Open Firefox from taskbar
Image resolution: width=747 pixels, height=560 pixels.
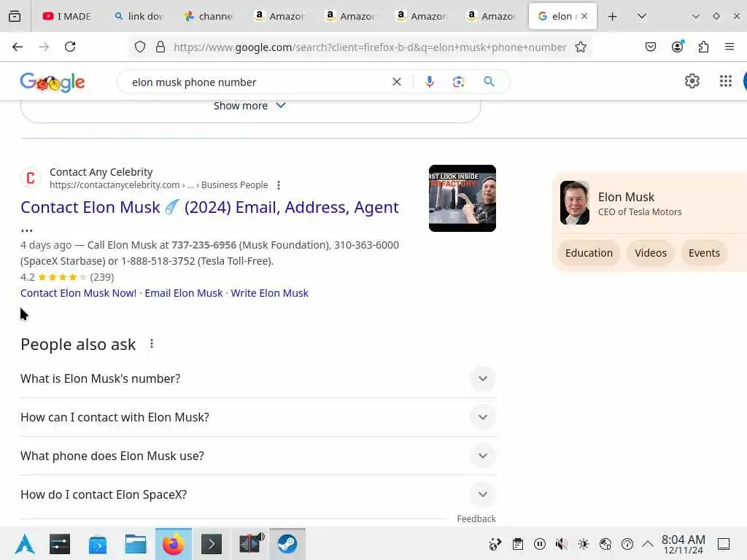(x=174, y=544)
